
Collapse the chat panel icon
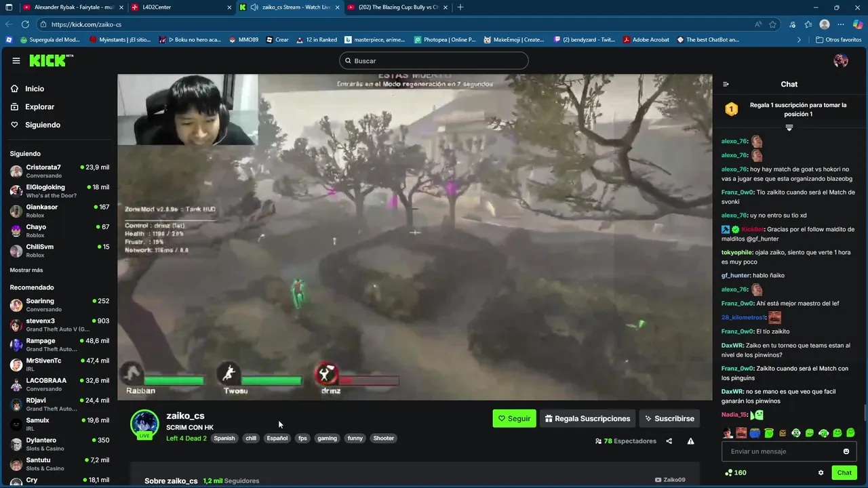coord(726,84)
